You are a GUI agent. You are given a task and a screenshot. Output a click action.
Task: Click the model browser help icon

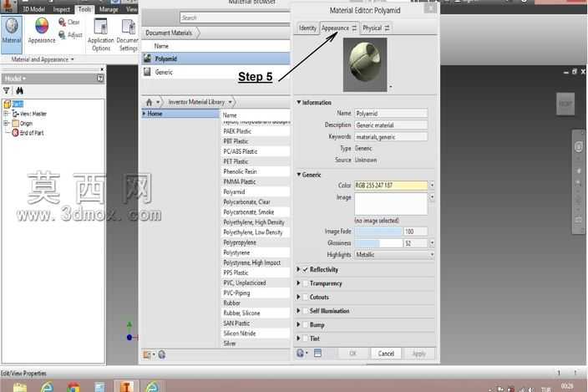click(100, 78)
